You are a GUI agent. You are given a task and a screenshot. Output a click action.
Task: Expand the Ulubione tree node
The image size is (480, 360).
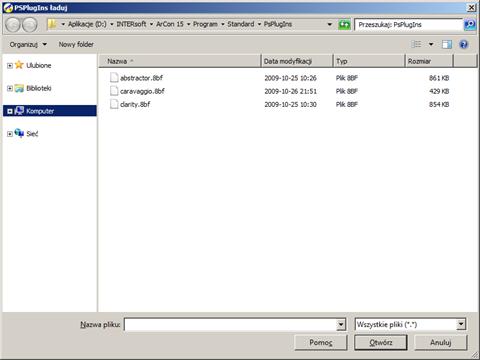10,65
